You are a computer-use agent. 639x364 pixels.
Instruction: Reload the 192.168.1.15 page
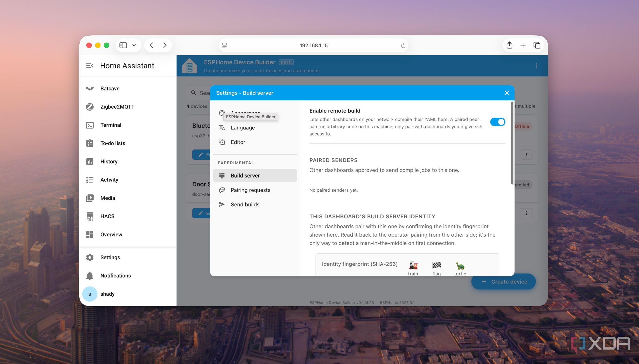click(x=403, y=45)
